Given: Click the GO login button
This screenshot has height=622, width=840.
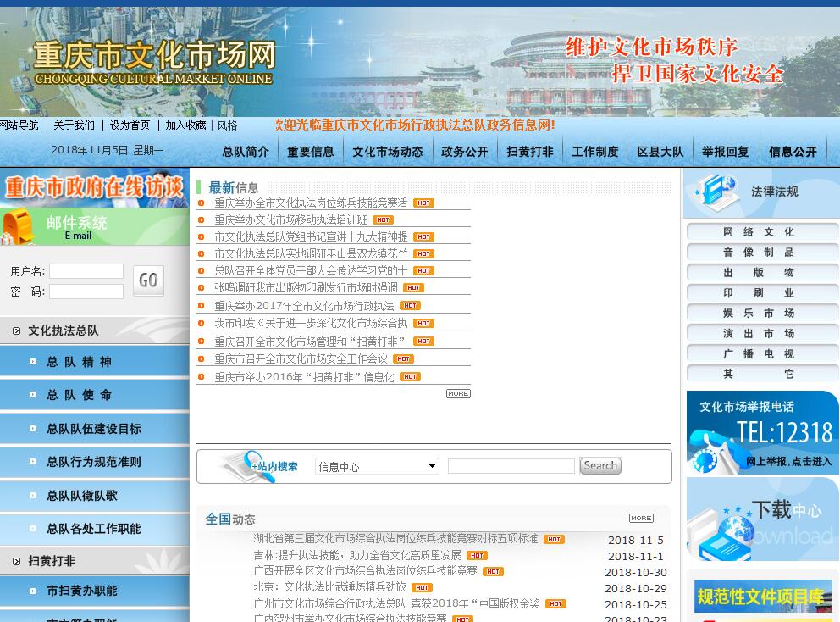Looking at the screenshot, I should tap(148, 280).
